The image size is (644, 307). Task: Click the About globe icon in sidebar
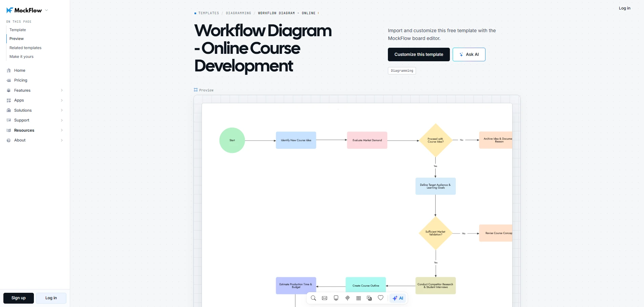click(9, 140)
